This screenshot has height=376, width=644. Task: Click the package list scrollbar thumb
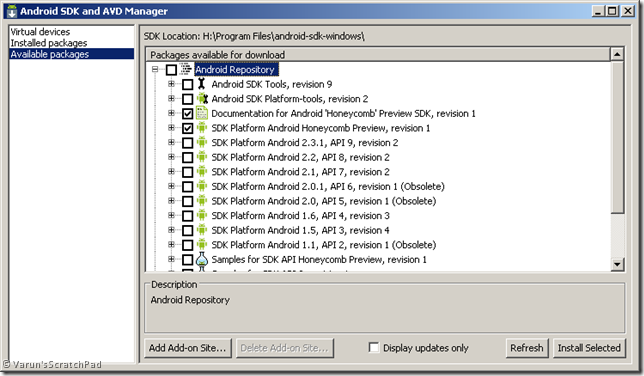coord(617,137)
